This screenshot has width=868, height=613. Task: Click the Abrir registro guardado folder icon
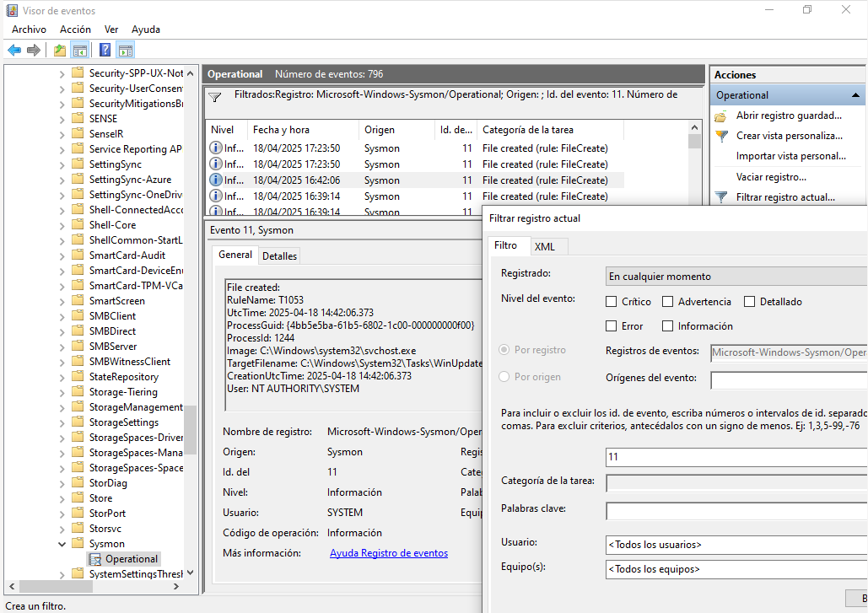click(720, 116)
